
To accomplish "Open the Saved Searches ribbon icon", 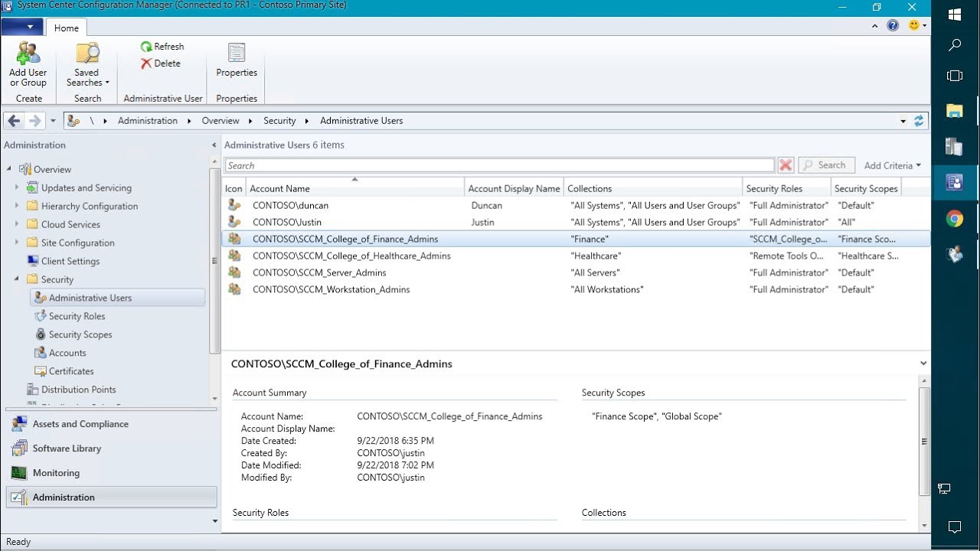I will point(87,54).
